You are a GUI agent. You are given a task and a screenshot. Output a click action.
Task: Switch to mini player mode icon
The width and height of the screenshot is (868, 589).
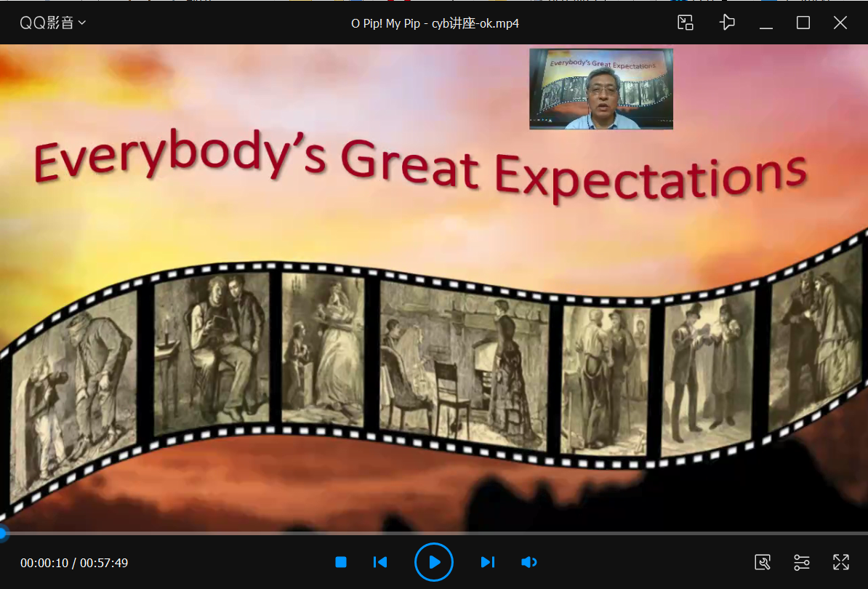[x=686, y=23]
